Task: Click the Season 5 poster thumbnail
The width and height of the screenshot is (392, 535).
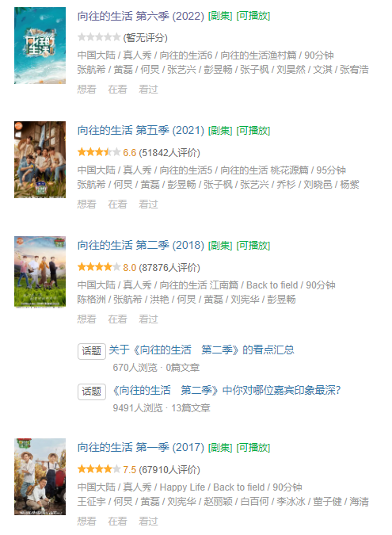Action: pos(40,159)
